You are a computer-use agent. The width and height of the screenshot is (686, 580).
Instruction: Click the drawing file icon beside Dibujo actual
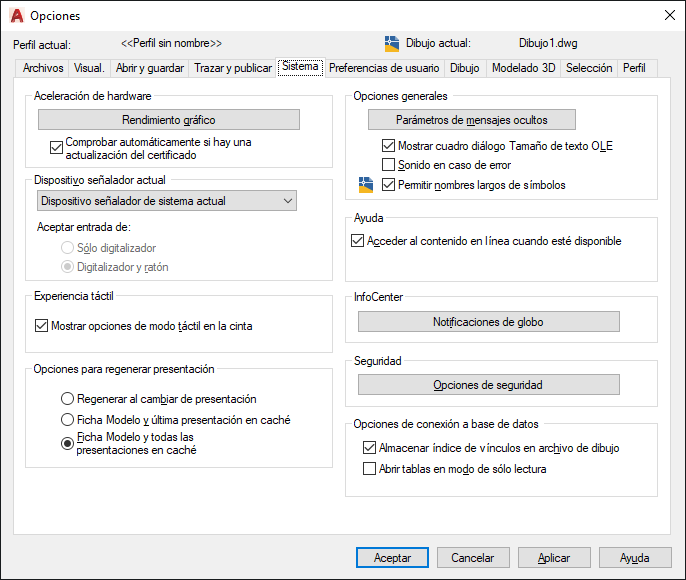pyautogui.click(x=392, y=44)
